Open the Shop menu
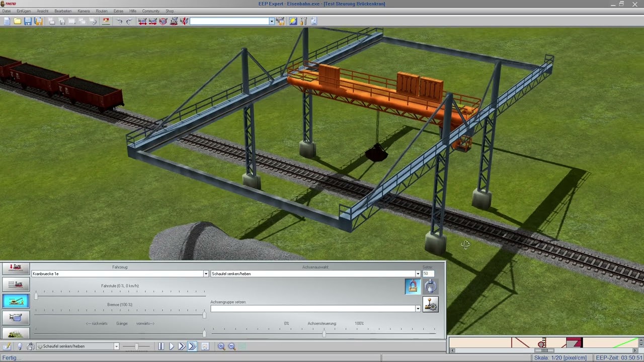 click(170, 11)
